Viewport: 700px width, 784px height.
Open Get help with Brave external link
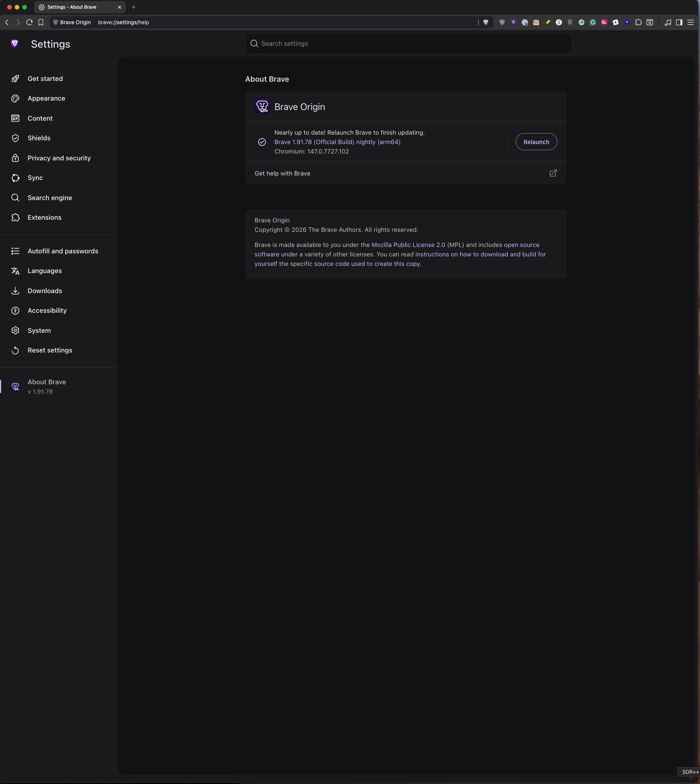click(553, 174)
